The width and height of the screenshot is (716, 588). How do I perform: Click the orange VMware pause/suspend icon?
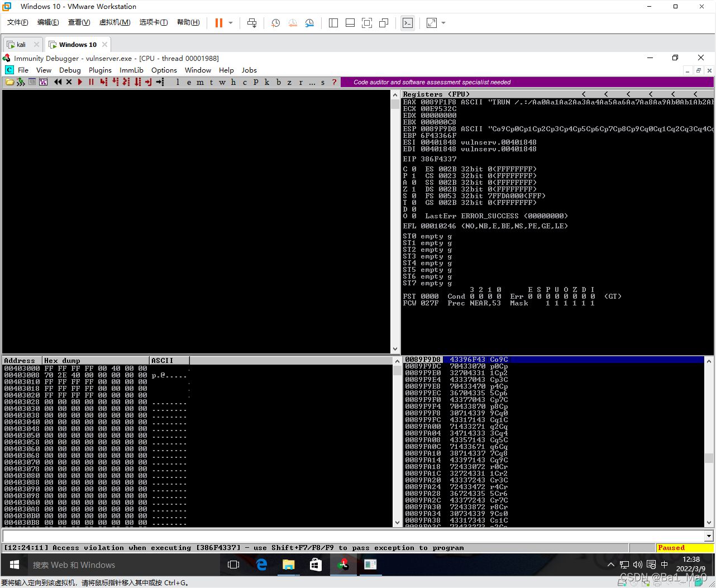[218, 23]
